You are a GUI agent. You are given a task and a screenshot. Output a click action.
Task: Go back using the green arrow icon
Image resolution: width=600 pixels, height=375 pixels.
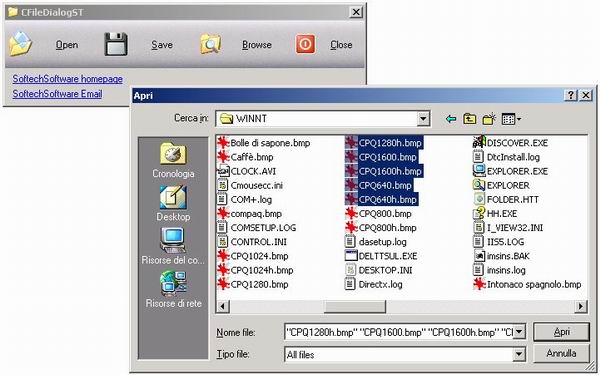[451, 119]
